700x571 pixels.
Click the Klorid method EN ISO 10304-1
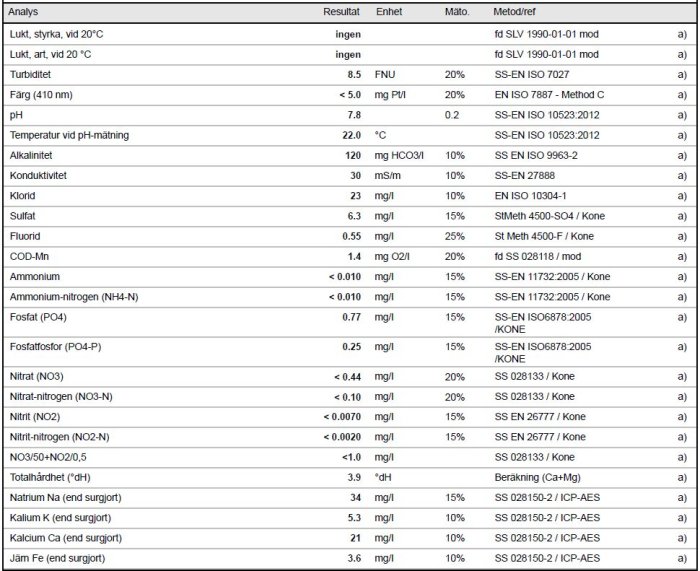(x=530, y=196)
